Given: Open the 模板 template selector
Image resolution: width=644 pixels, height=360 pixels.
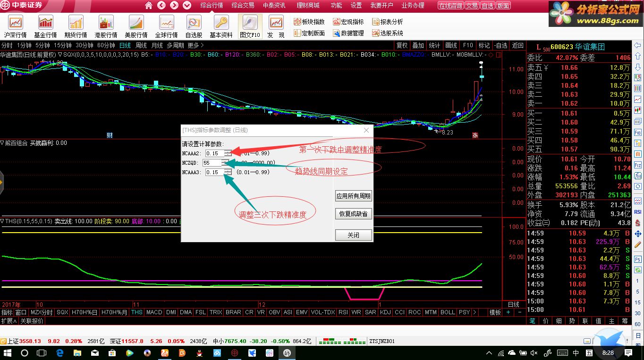Looking at the screenshot, I should click(x=495, y=312).
